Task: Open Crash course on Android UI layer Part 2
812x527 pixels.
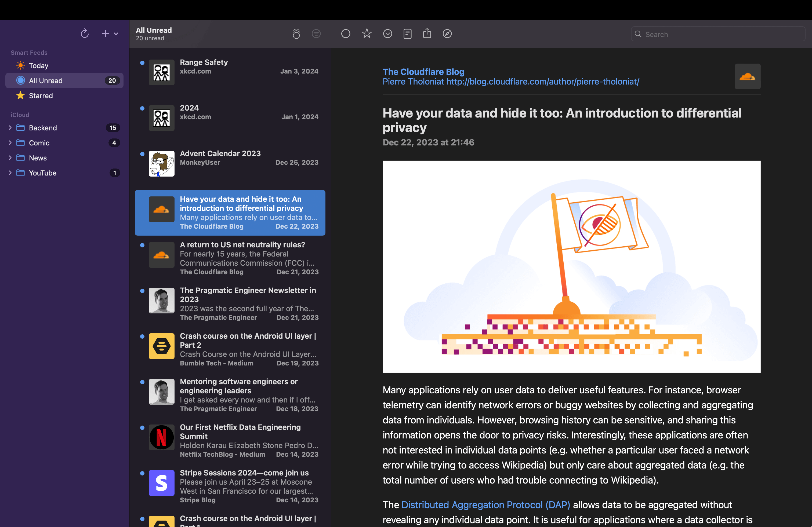Action: (x=230, y=349)
